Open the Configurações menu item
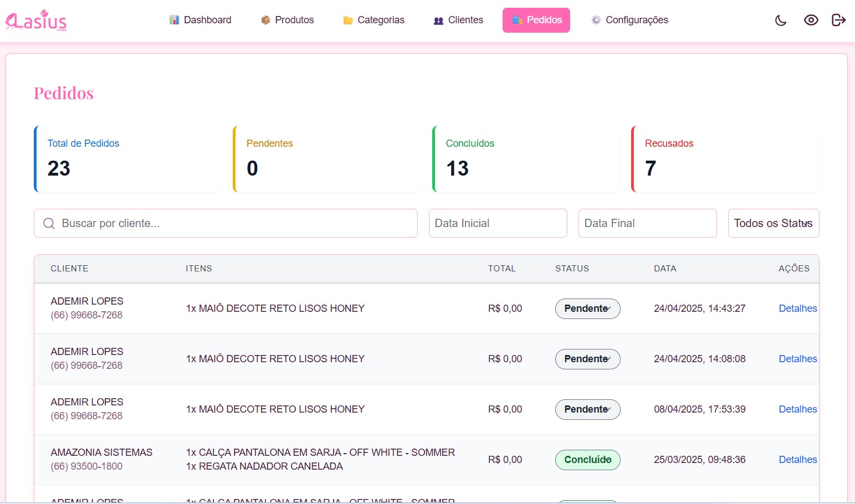855x504 pixels. click(x=629, y=20)
